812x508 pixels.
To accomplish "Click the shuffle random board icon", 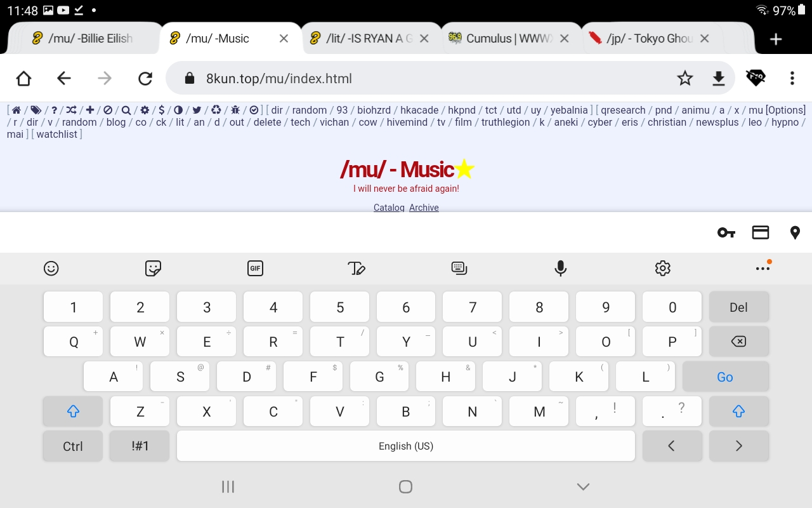I will click(x=72, y=110).
